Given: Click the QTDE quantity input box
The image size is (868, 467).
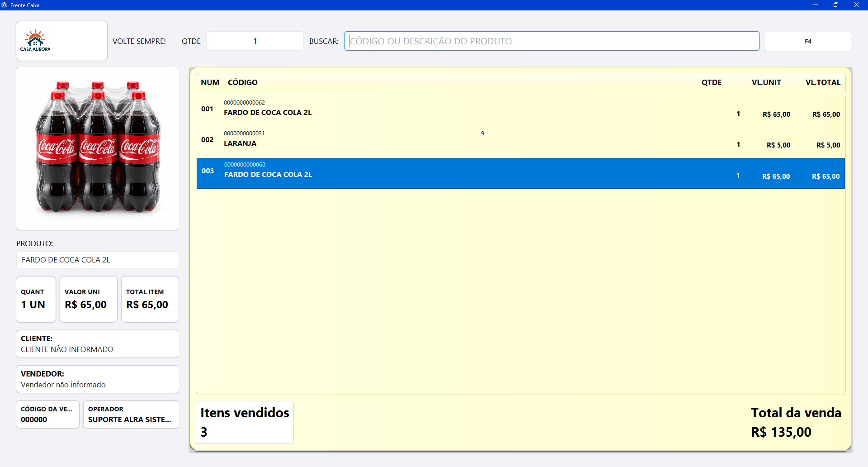Looking at the screenshot, I should pyautogui.click(x=255, y=41).
